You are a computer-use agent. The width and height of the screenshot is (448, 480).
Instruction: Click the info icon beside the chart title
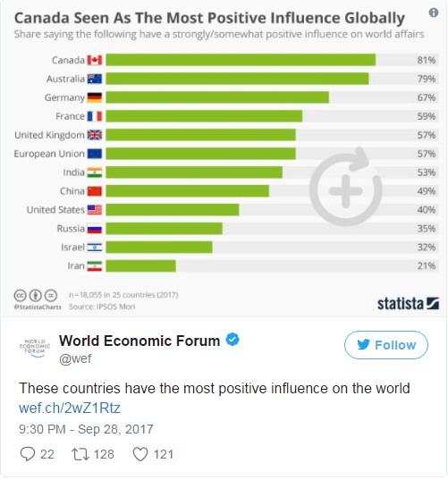point(434,13)
